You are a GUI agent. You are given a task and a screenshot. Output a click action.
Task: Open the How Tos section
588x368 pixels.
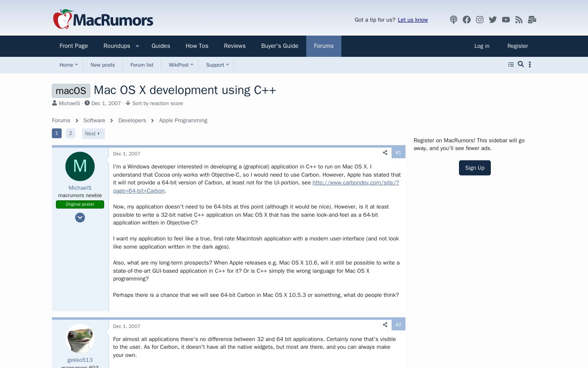tap(197, 46)
